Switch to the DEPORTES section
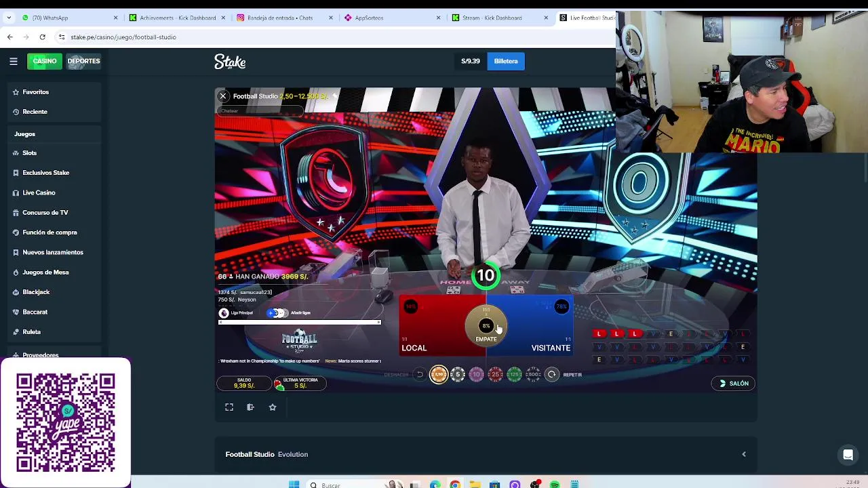Screen dimensions: 868x488 83,61
